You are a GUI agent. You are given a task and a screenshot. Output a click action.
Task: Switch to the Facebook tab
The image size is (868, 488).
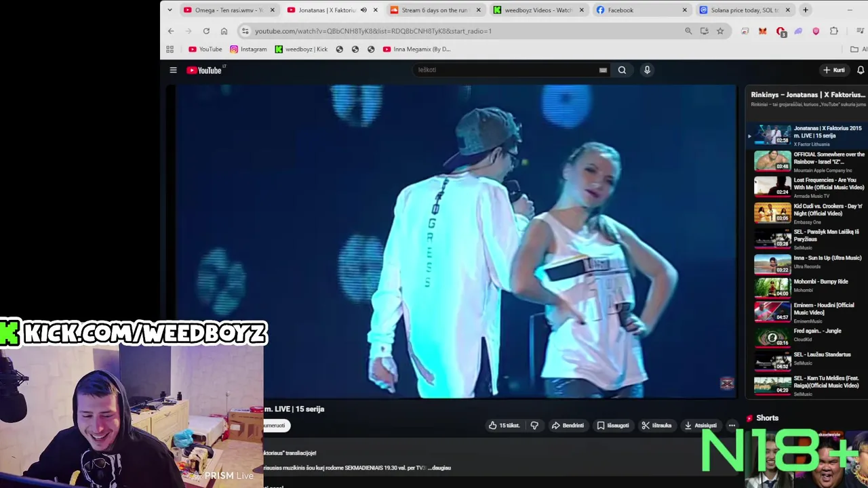tap(641, 10)
